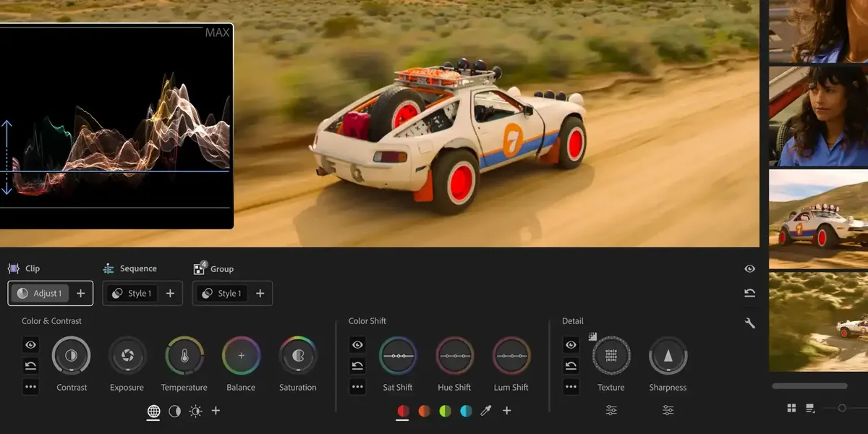This screenshot has height=434, width=868.
Task: Add a new color range in Color Shift
Action: coord(507,411)
